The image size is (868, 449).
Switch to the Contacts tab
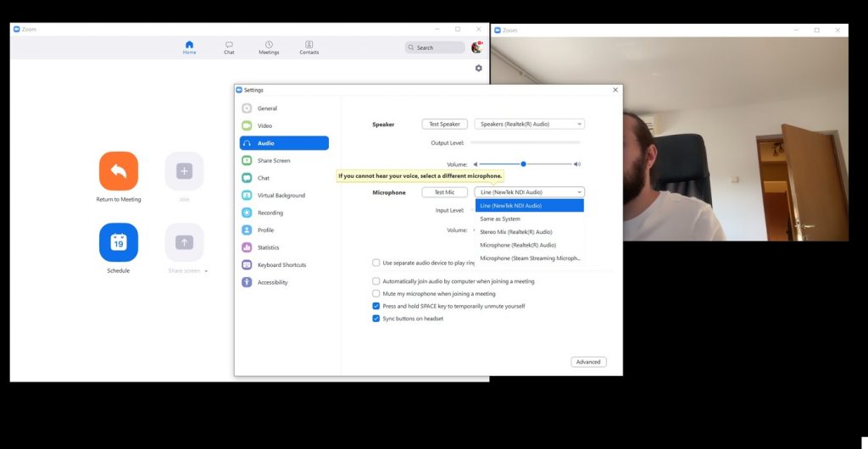coord(309,47)
